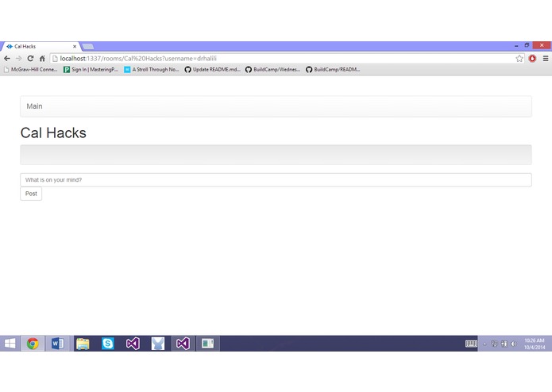
Task: Switch to Chrome in the taskbar
Action: (x=33, y=344)
